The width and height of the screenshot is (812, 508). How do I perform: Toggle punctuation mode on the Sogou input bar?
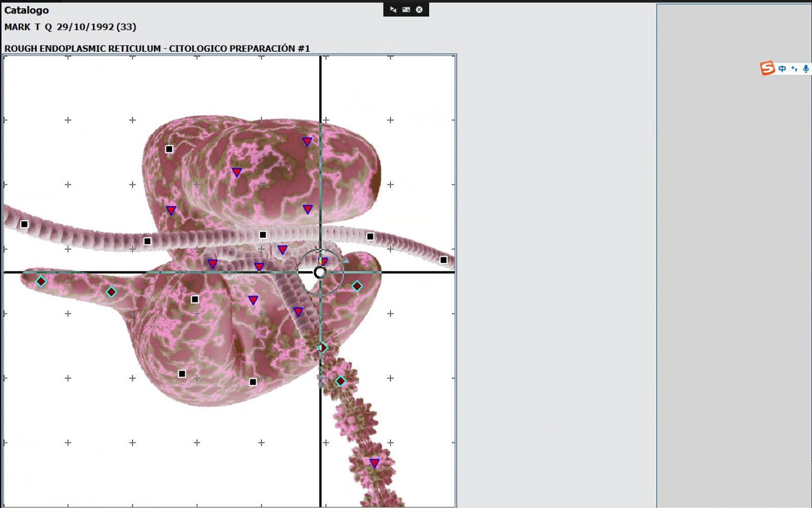coord(794,68)
